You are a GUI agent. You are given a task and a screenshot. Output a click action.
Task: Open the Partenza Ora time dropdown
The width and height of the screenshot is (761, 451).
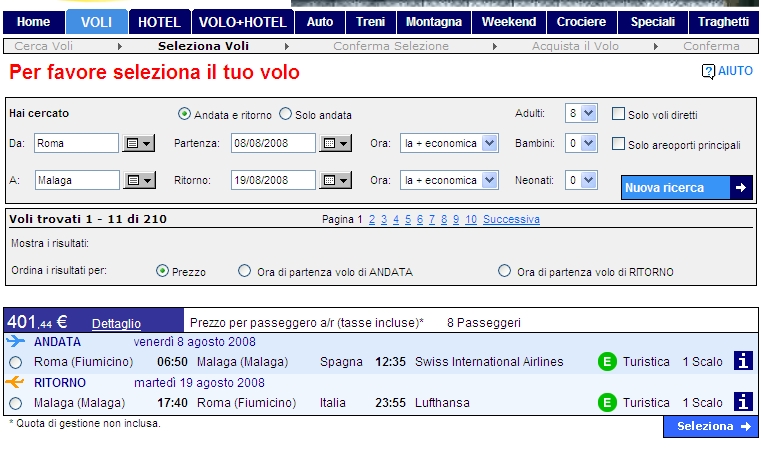(449, 144)
